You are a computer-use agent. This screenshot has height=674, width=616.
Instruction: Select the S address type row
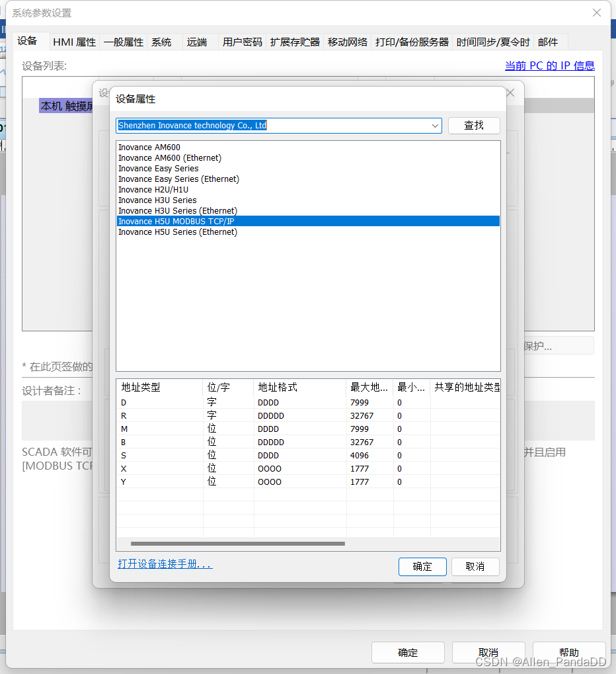pos(308,456)
